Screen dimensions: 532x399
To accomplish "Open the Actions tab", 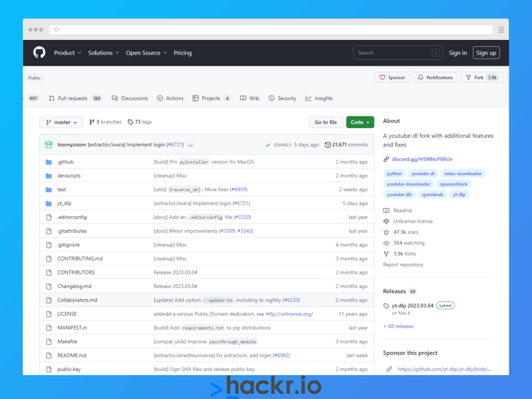I will pyautogui.click(x=170, y=99).
